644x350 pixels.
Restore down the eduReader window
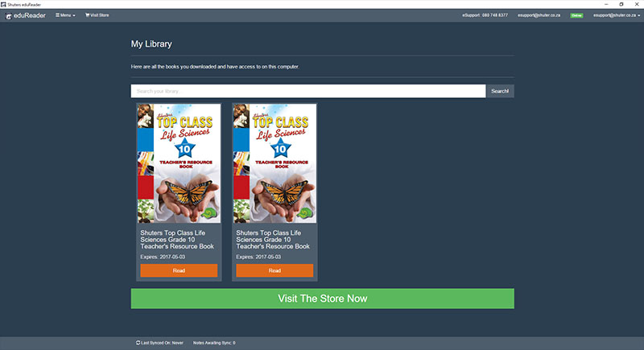point(621,4)
